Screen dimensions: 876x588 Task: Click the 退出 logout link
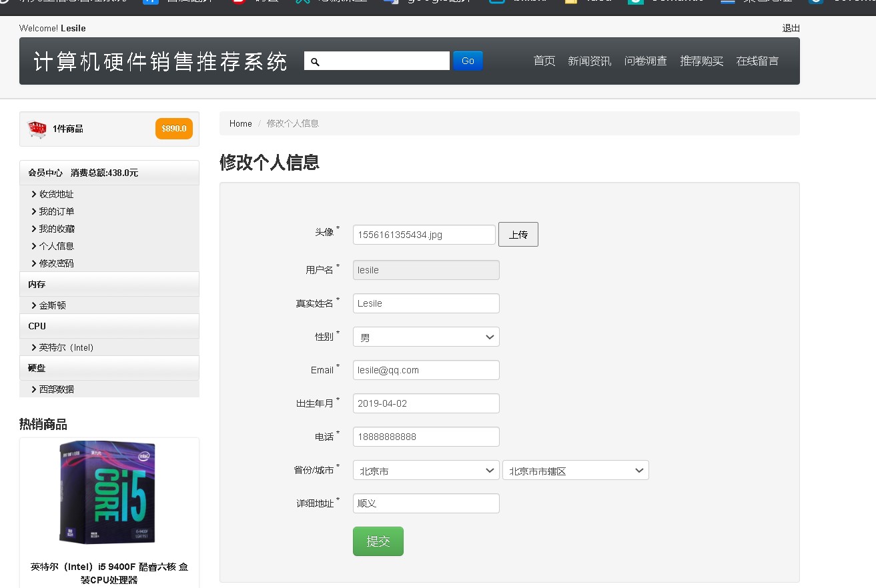pos(791,28)
